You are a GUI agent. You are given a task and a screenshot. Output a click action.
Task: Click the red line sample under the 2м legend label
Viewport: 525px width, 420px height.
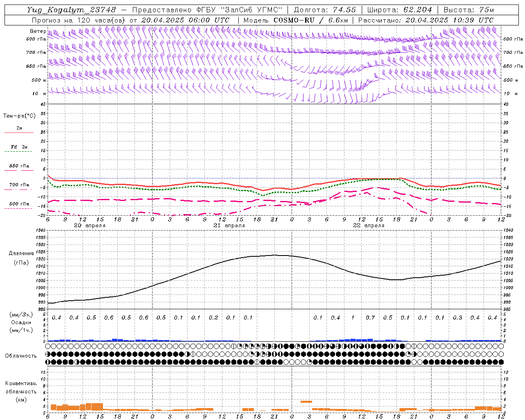[x=19, y=133]
